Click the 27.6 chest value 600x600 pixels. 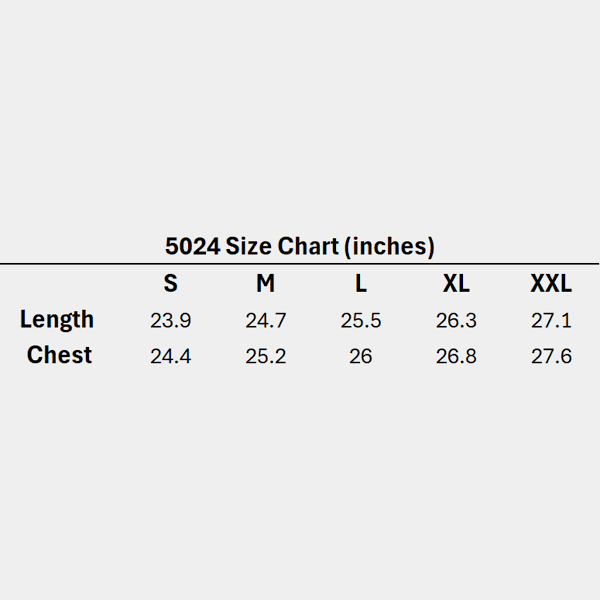pos(551,356)
